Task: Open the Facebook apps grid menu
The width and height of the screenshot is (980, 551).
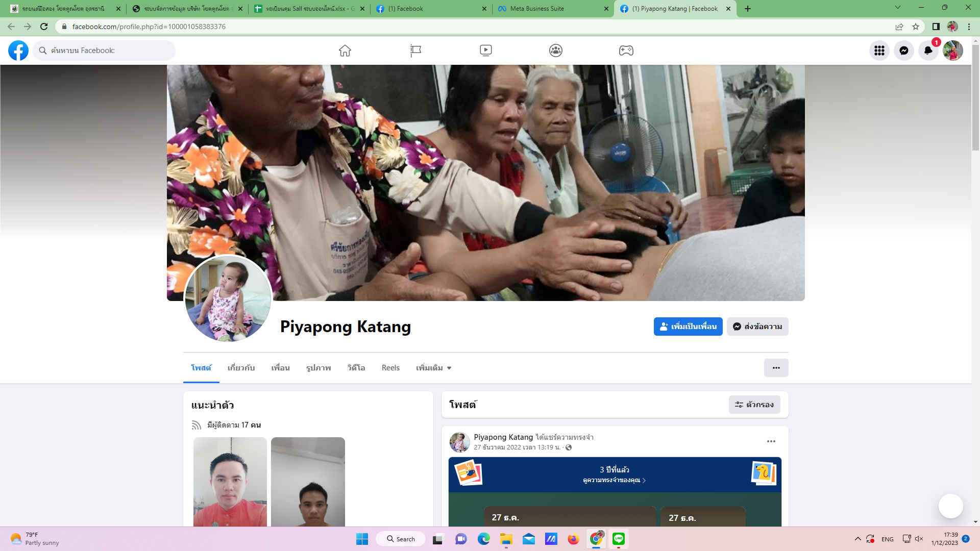Action: click(x=879, y=51)
